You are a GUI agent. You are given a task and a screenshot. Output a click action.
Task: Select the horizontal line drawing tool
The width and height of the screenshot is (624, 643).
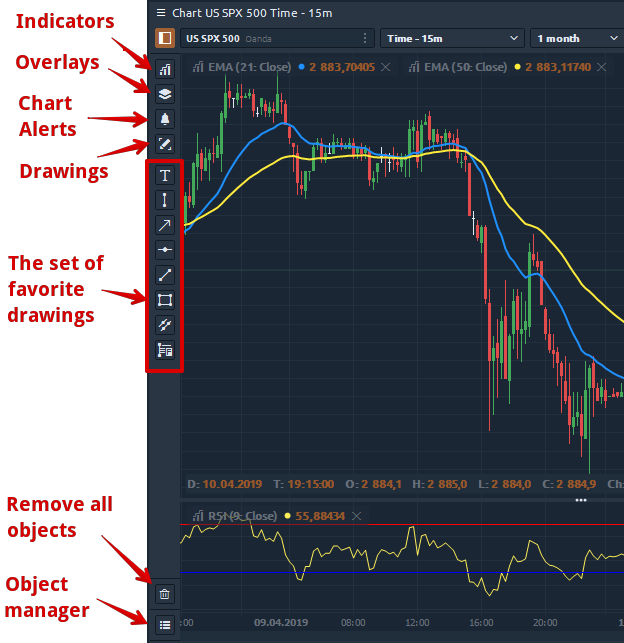pos(165,250)
